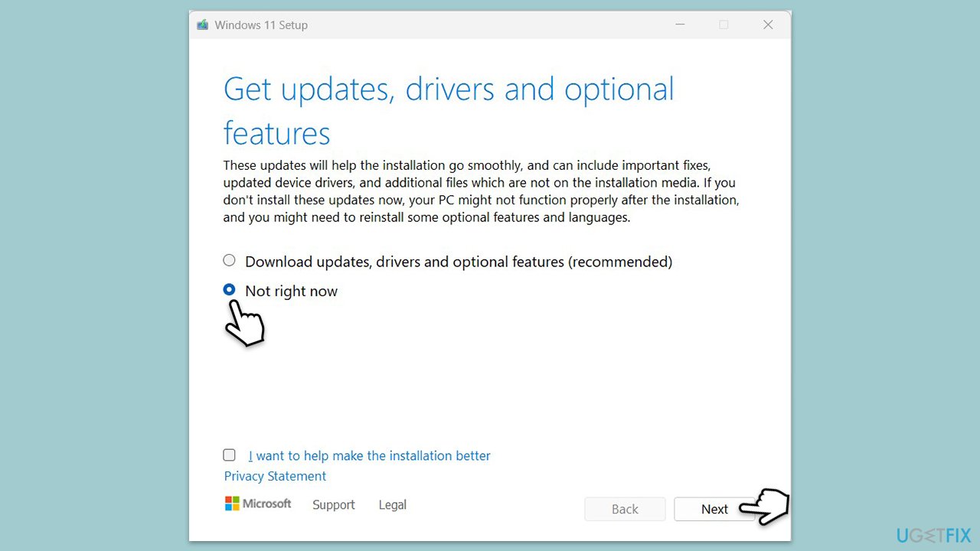Open the Privacy Statement link
This screenshot has width=980, height=551.
point(275,476)
